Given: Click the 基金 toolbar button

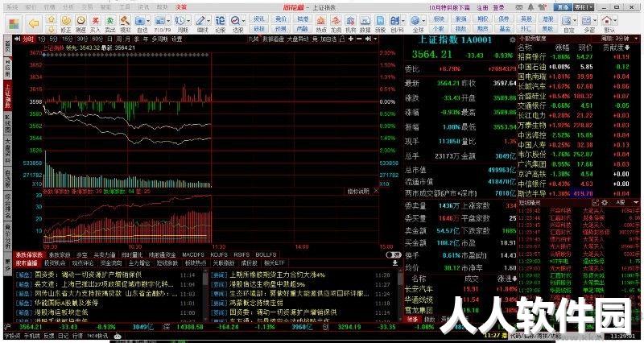Looking at the screenshot, I should (x=505, y=29).
